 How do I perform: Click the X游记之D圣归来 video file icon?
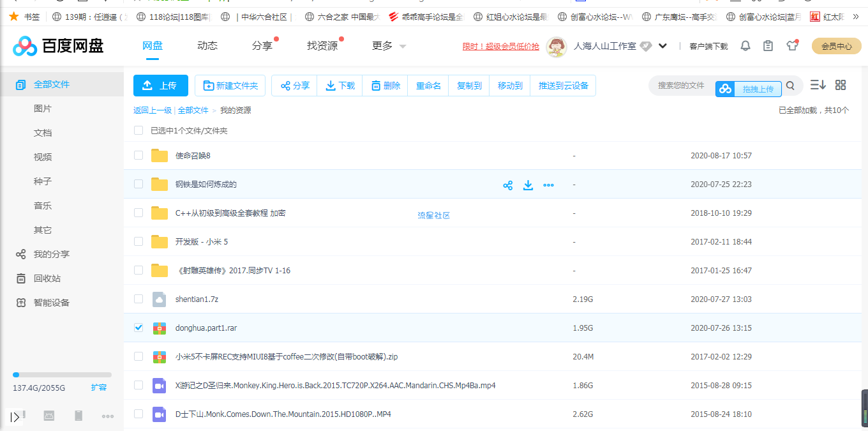click(160, 385)
